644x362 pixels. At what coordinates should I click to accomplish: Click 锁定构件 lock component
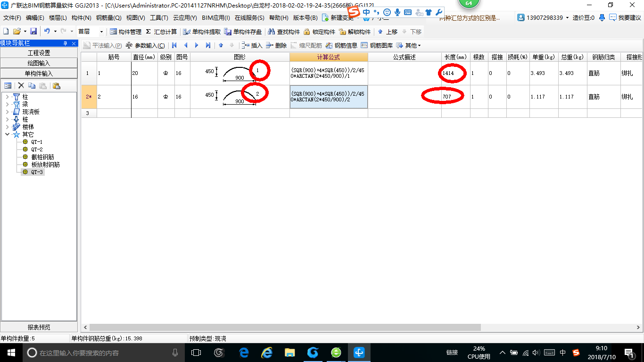click(x=319, y=32)
